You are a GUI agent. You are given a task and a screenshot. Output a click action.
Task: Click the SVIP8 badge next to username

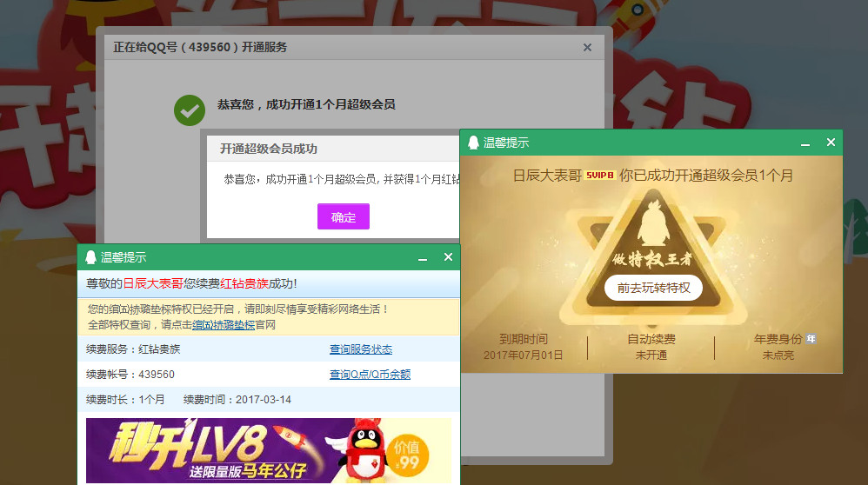(600, 176)
